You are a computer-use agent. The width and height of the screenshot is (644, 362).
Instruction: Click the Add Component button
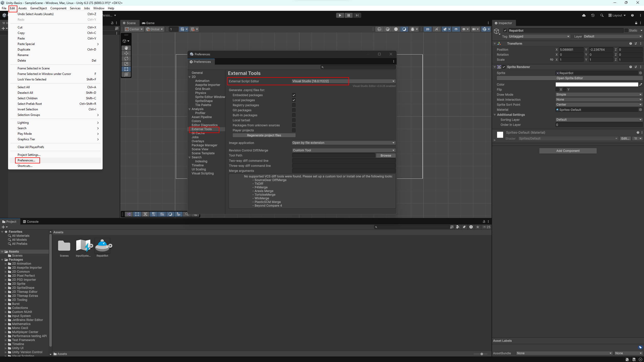point(568,151)
